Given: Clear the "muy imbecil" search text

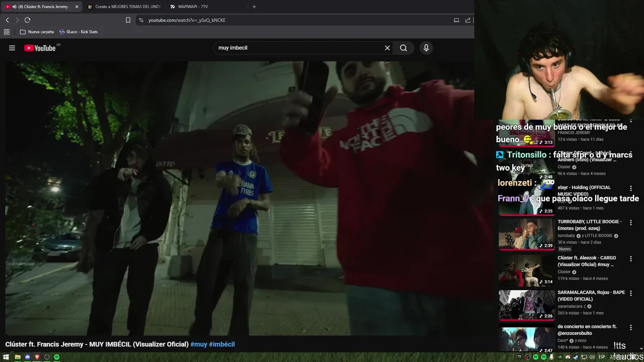Looking at the screenshot, I should (387, 48).
